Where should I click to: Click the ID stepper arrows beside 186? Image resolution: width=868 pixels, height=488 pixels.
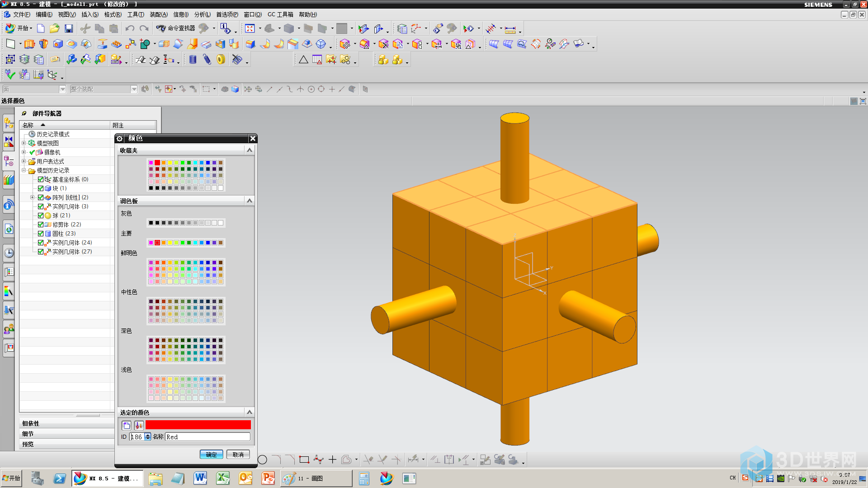148,437
